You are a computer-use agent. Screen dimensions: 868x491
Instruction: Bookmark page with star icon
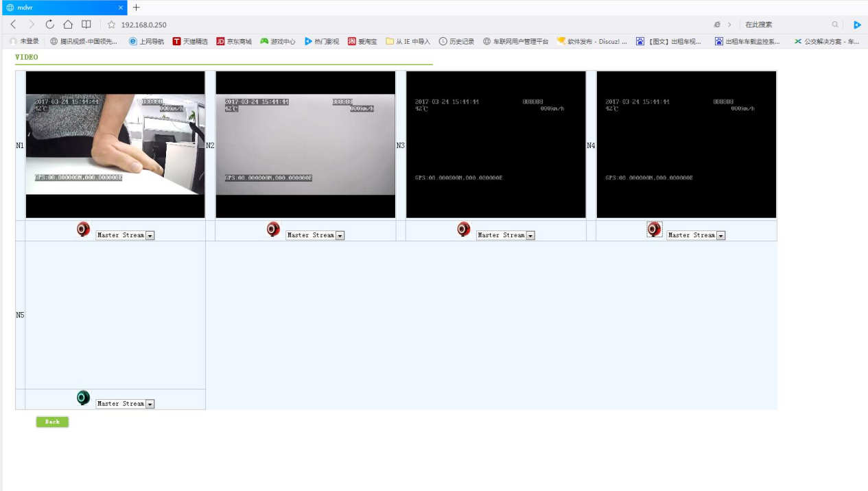pyautogui.click(x=111, y=25)
